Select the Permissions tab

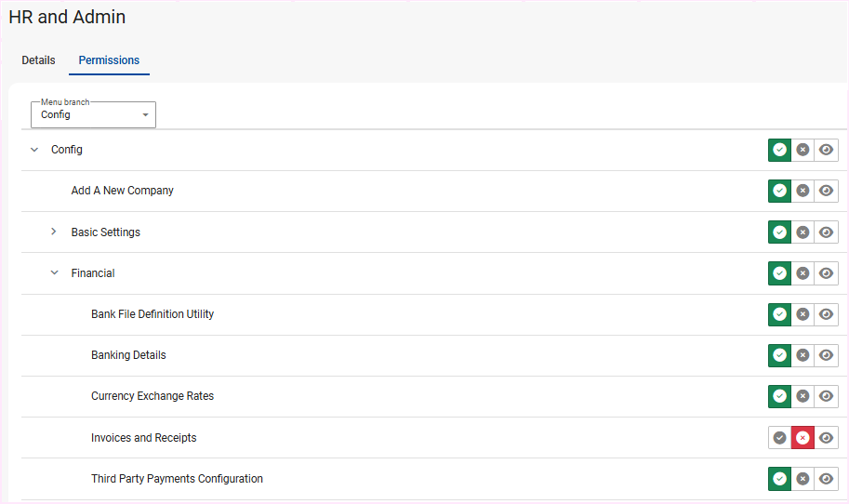coord(109,60)
